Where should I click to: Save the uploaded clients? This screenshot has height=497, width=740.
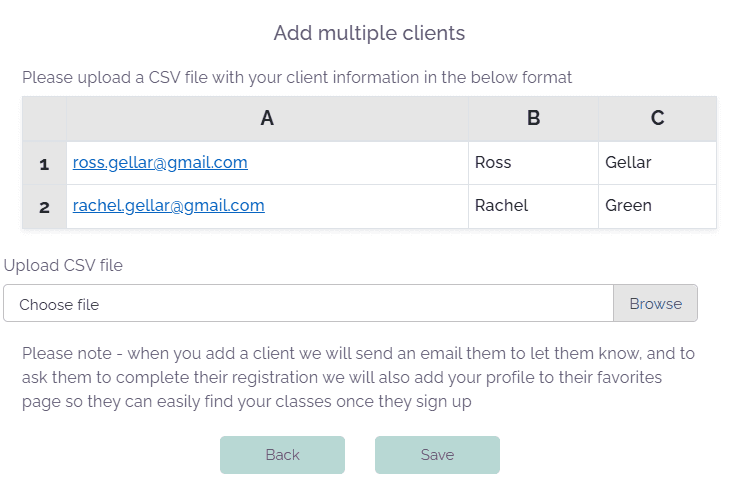pyautogui.click(x=437, y=455)
